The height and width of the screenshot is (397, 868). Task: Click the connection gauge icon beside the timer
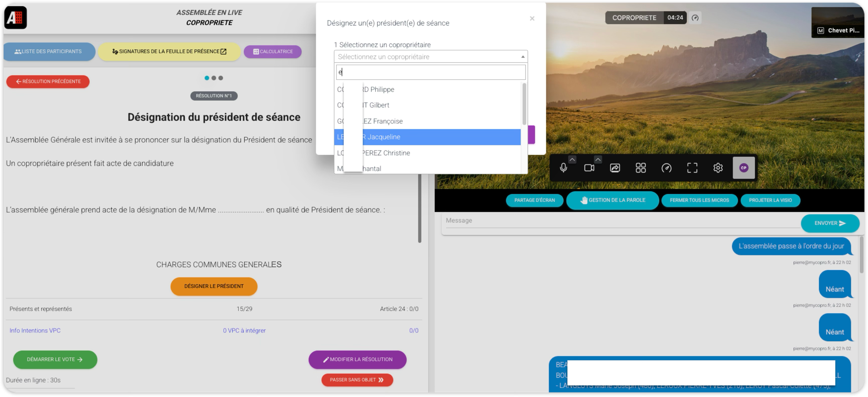(x=695, y=18)
